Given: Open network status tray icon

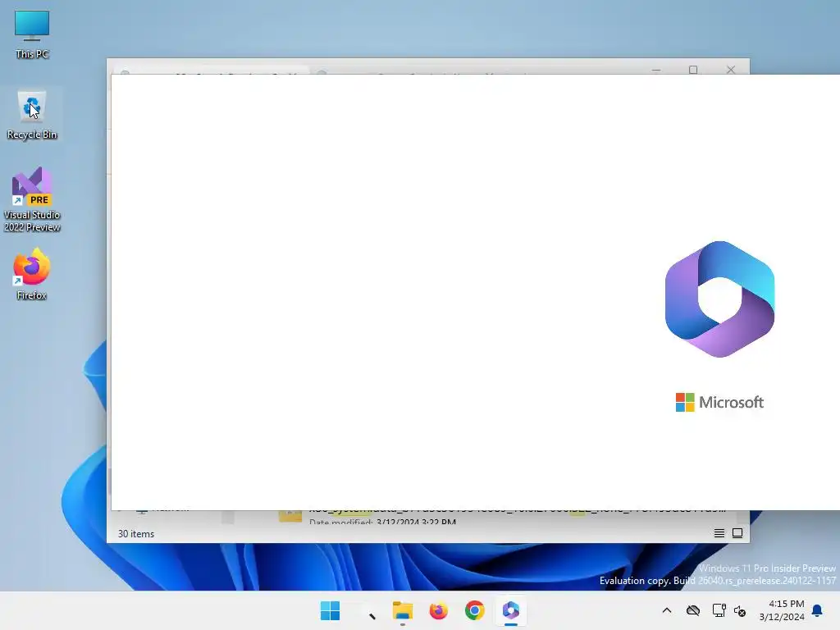Looking at the screenshot, I should click(719, 610).
